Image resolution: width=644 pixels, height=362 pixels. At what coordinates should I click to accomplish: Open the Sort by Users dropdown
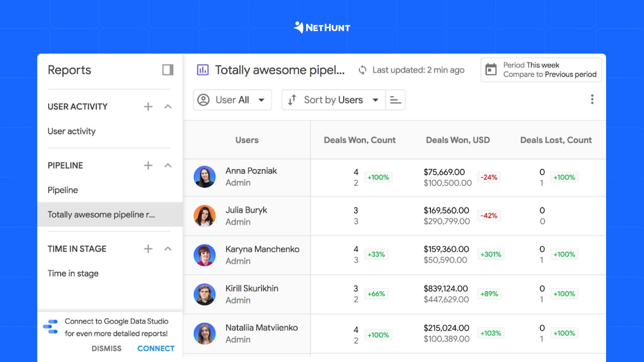[376, 100]
